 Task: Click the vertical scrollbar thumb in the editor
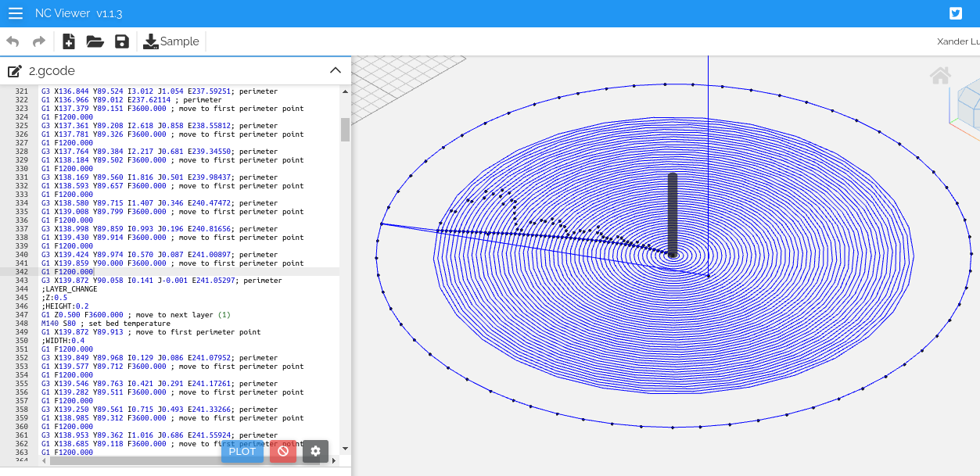point(345,130)
